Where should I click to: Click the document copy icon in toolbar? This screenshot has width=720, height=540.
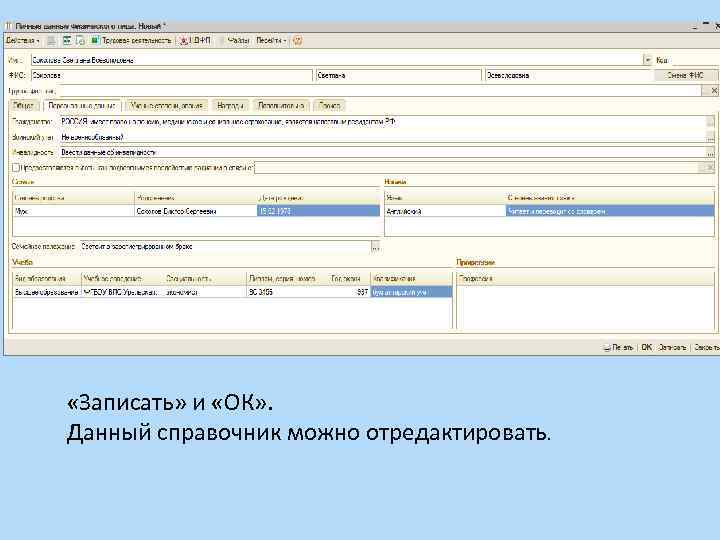[x=80, y=41]
